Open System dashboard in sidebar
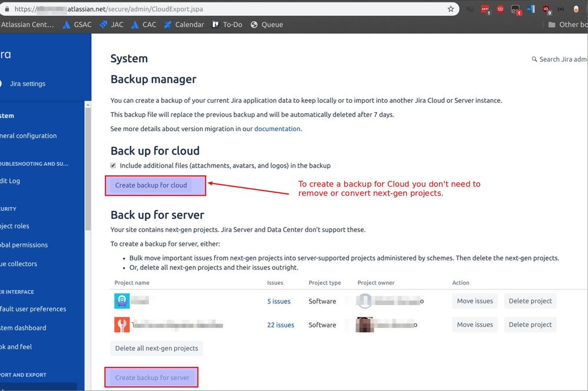Viewport: 588px width, 391px height. pos(23,327)
